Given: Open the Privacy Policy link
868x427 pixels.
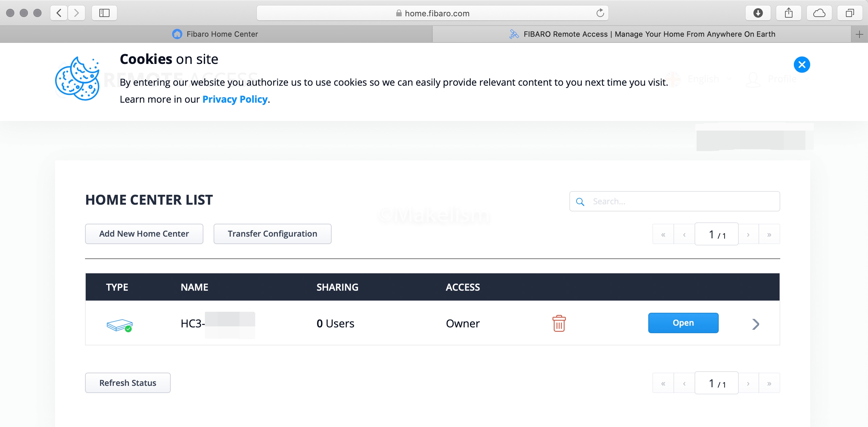Looking at the screenshot, I should [x=235, y=99].
